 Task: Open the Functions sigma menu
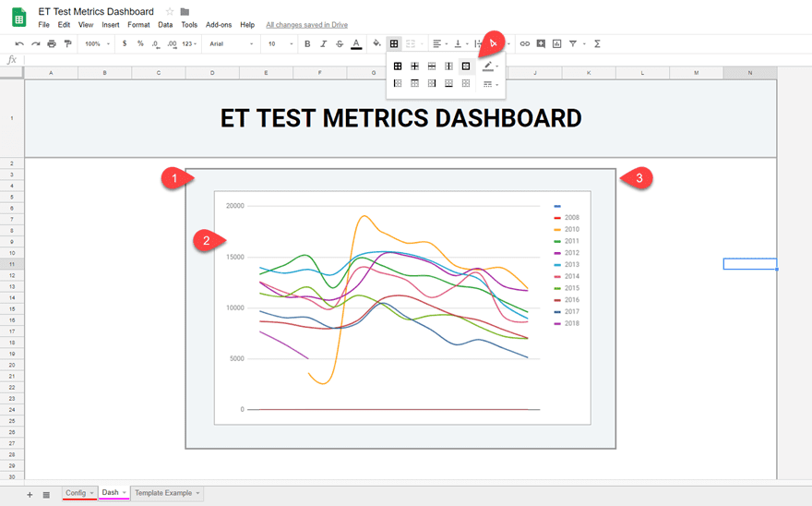[597, 44]
